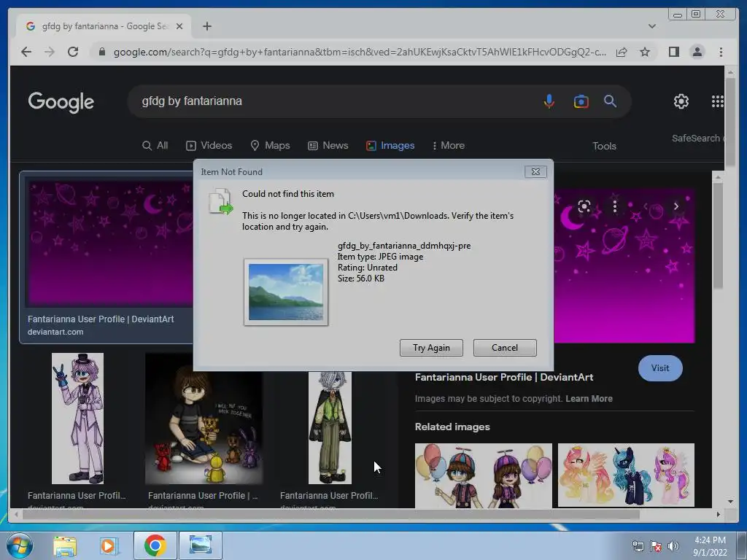Click the share page icon
Viewport: 747px width, 560px height.
point(622,52)
